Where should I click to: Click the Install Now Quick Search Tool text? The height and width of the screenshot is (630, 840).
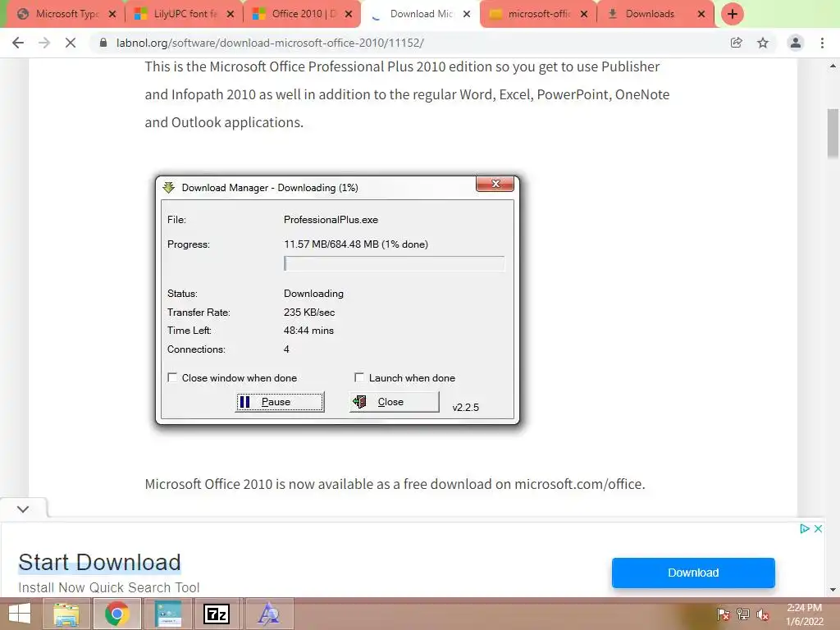[x=109, y=587]
